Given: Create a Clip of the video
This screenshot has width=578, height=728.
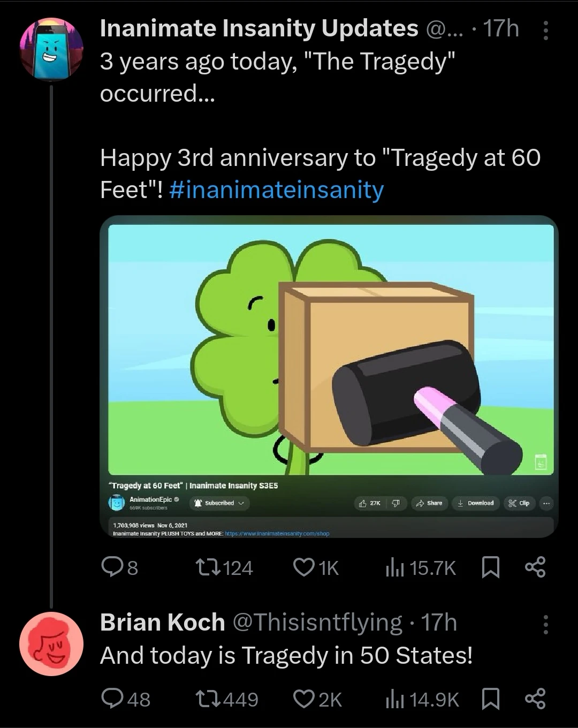Looking at the screenshot, I should (518, 503).
